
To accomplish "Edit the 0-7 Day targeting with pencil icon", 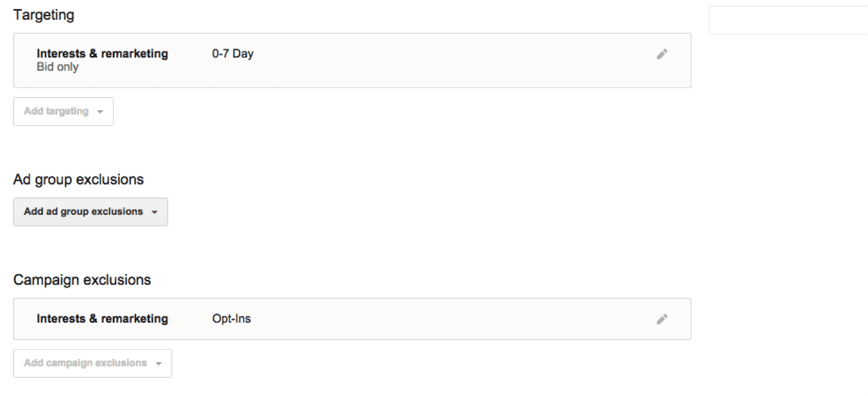I will click(662, 54).
